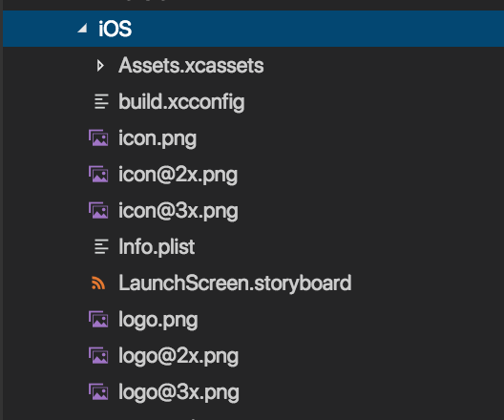Click the image icon next to icon@3x.png
The height and width of the screenshot is (420, 504).
(x=98, y=211)
